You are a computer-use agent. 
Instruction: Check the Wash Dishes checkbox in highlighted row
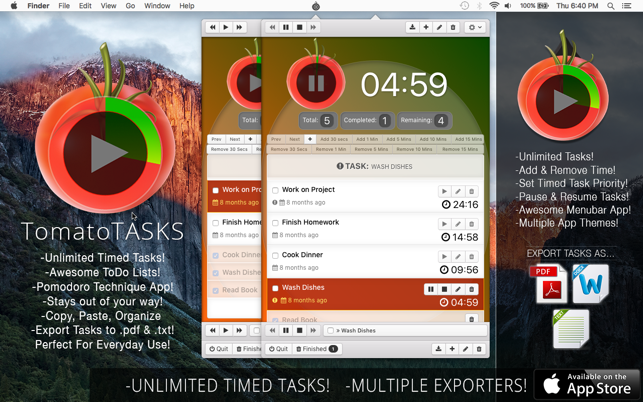coord(275,288)
